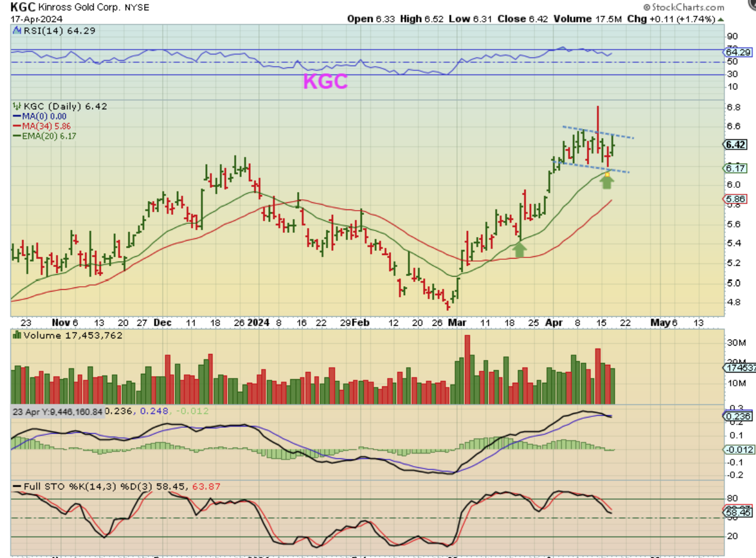Click the -0.2 label on MACD axis
Viewport: 756px width, 558px height.
[x=736, y=475]
